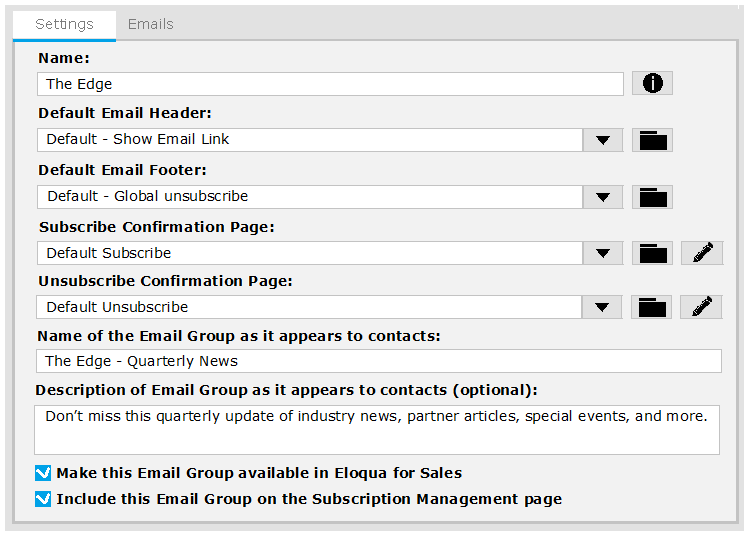Click the Name field containing The Edge
This screenshot has width=746, height=533.
coord(330,84)
